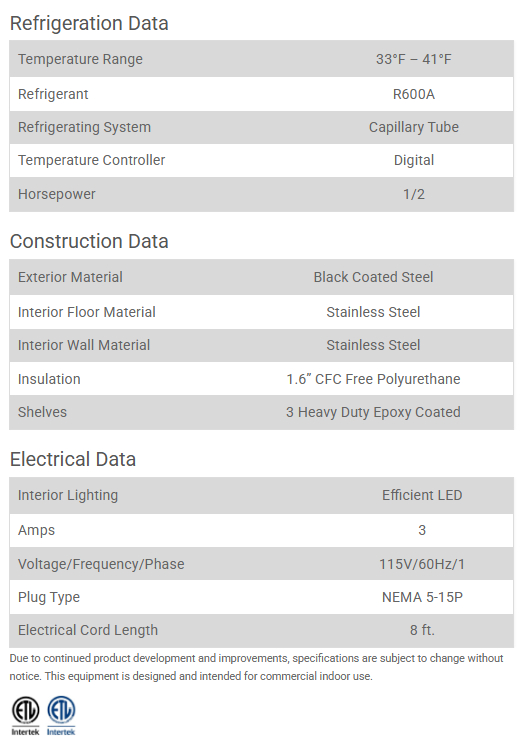Viewport: 529px width, 752px height.
Task: Click the blue ETL Intertek sanitation logo
Action: [x=61, y=716]
